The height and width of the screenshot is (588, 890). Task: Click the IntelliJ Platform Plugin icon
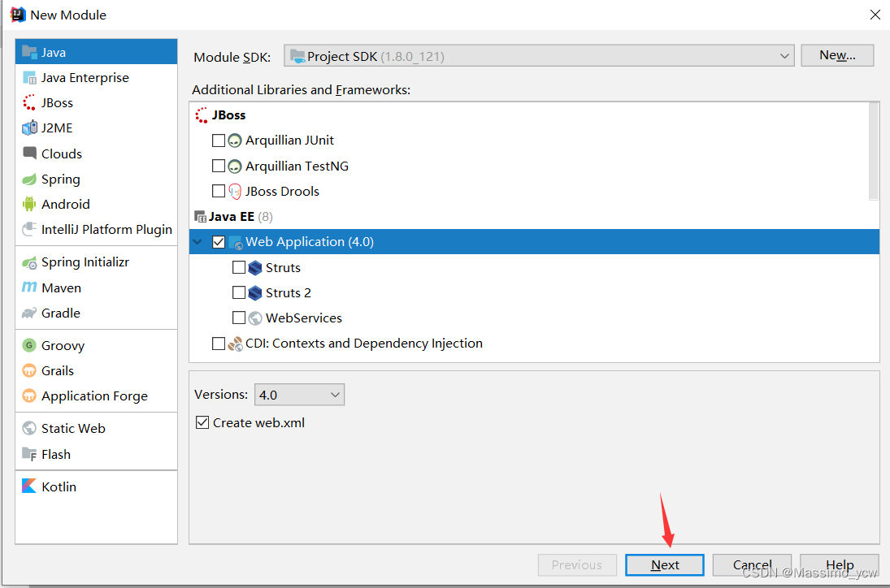(29, 229)
